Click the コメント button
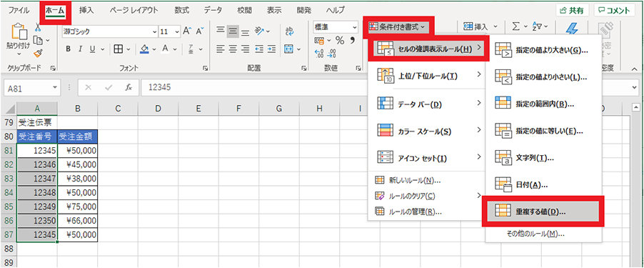 click(615, 11)
